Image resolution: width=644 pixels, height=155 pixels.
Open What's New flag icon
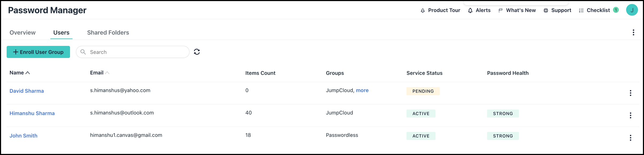[500, 10]
